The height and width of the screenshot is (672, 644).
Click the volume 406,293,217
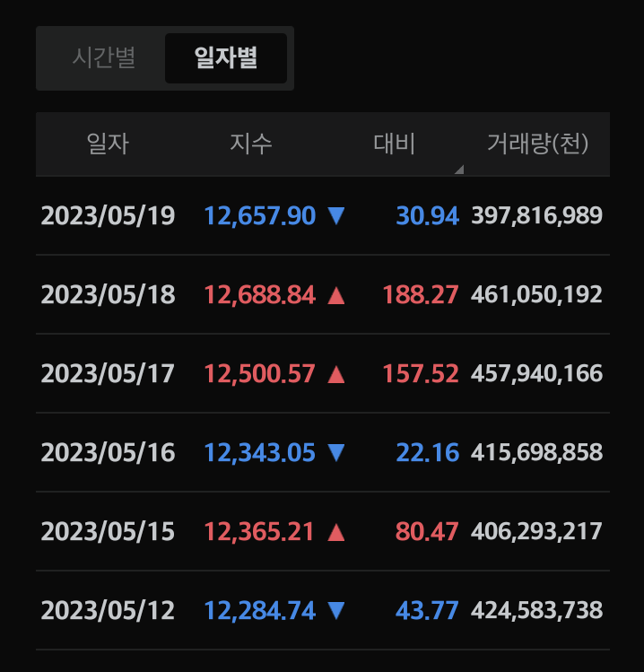click(537, 532)
